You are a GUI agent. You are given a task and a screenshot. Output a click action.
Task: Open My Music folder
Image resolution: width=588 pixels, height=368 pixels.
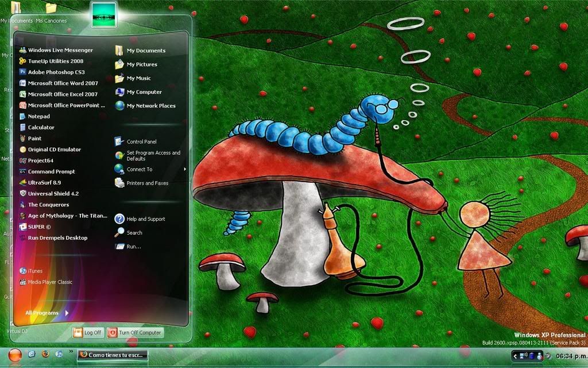(x=133, y=78)
